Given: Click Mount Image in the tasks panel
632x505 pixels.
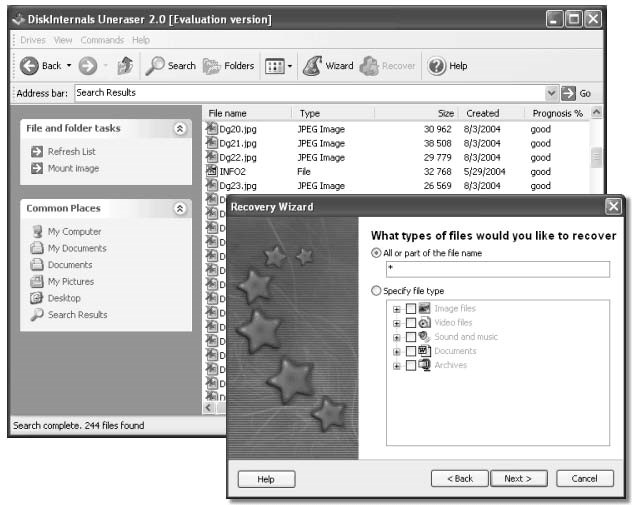Looking at the screenshot, I should pos(73,168).
